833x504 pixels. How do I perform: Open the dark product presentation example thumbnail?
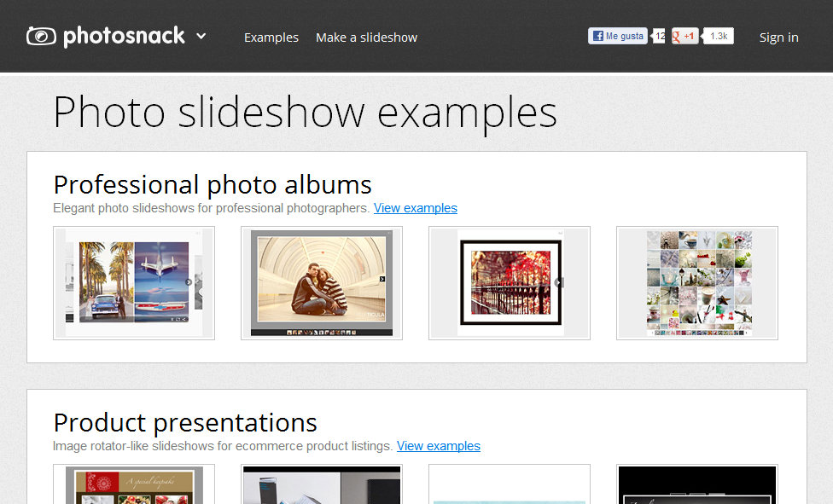pos(696,486)
